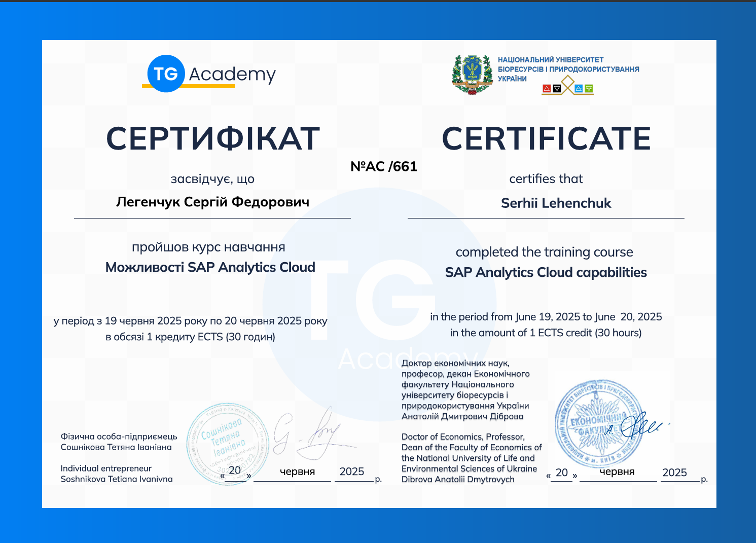756x543 pixels.
Task: Click the left date year 2025 beside green stamp
Action: 352,472
